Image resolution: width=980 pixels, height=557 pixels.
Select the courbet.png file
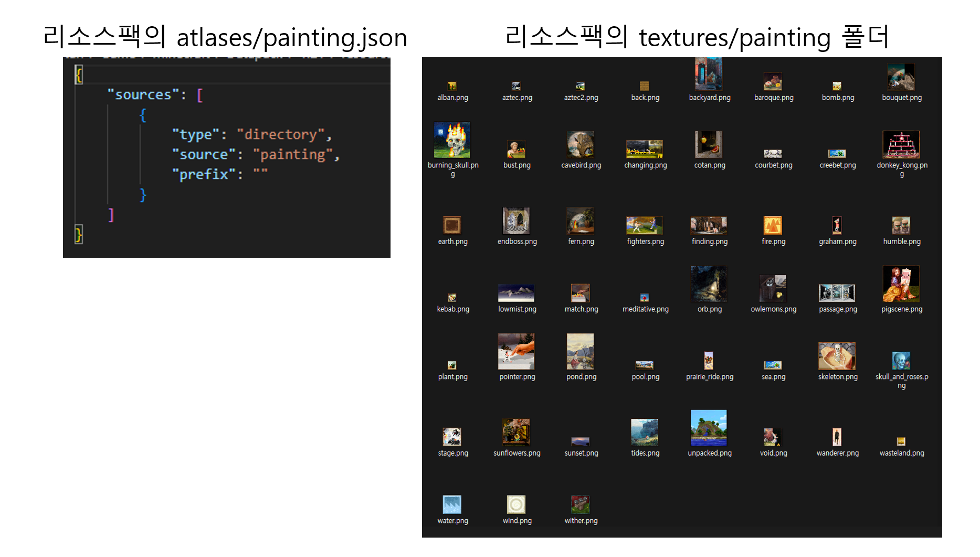pos(773,154)
